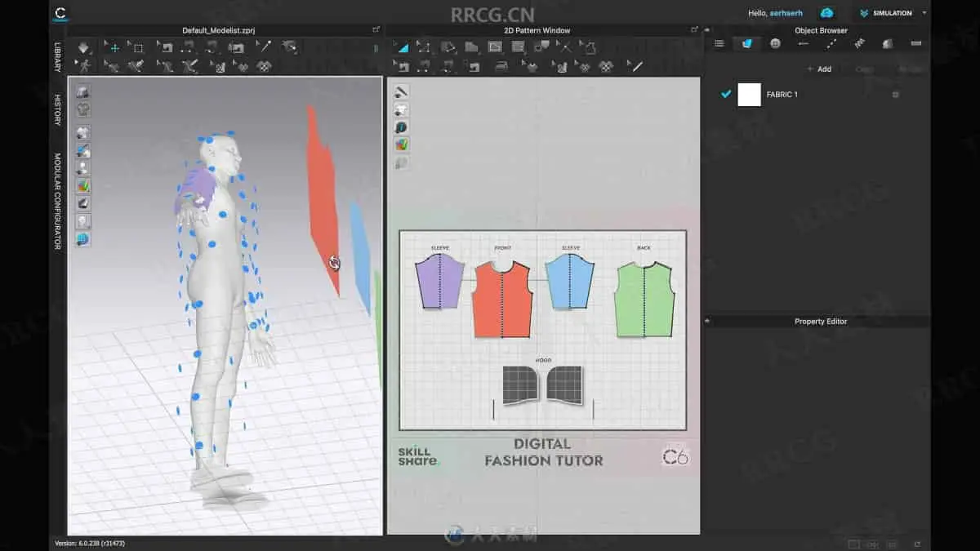Click the small icon right of FABRIC 1 row
The height and width of the screenshot is (551, 980).
pos(895,95)
